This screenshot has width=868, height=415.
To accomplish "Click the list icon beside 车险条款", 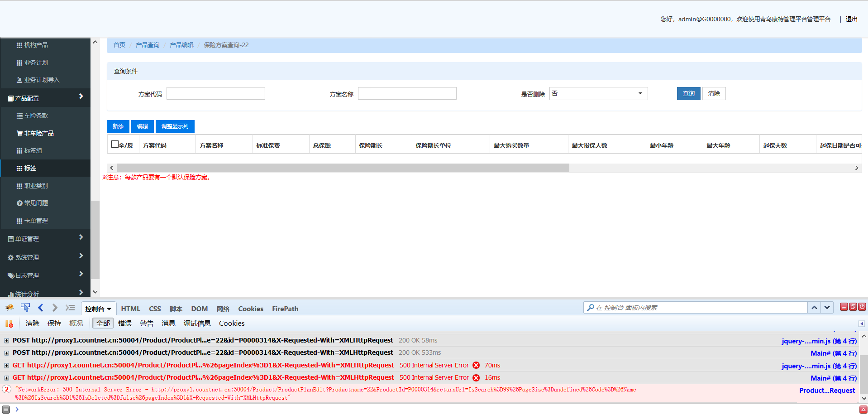I will pyautogui.click(x=19, y=116).
